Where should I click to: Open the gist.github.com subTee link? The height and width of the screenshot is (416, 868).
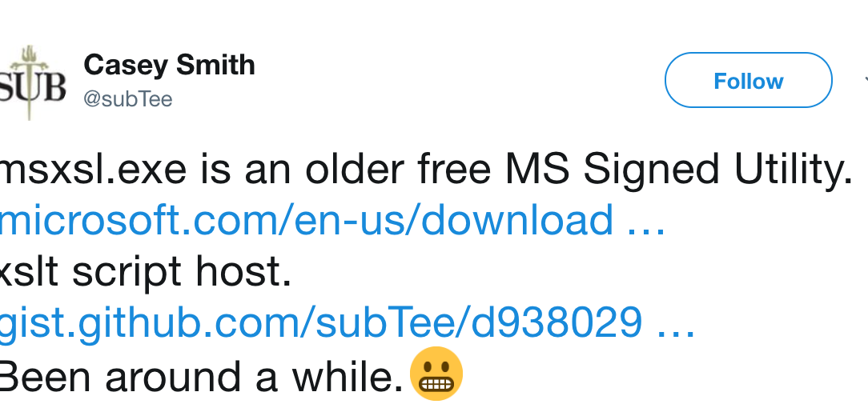click(x=320, y=324)
